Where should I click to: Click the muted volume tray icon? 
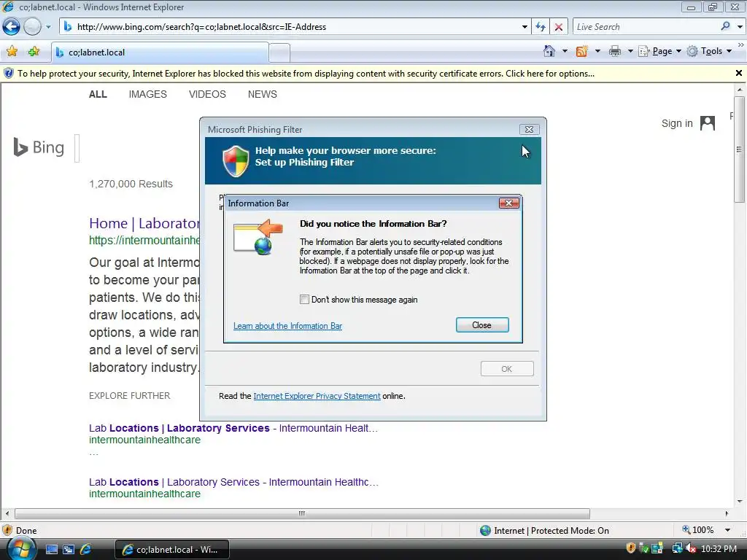click(692, 548)
